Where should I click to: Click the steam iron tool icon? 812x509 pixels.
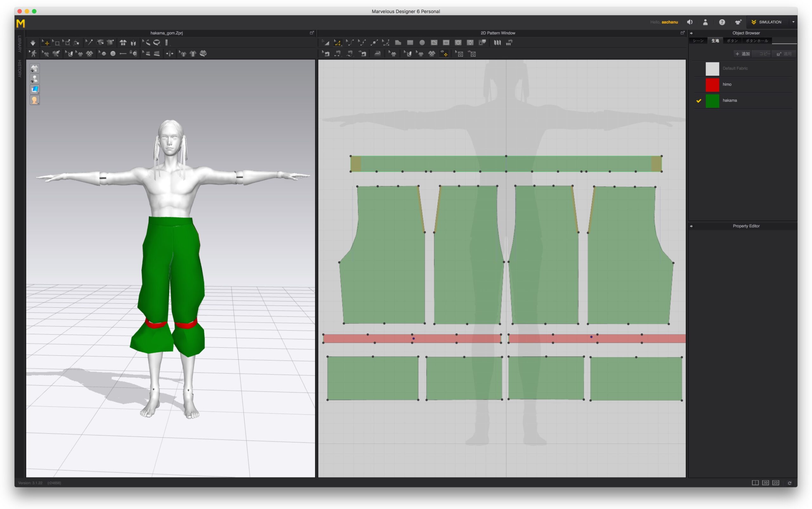pos(377,54)
